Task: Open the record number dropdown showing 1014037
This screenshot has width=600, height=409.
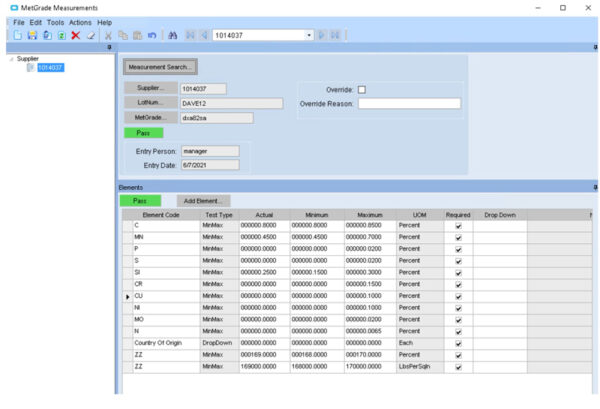Action: (309, 35)
